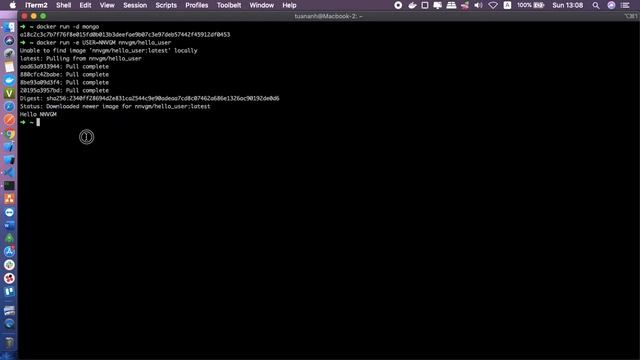Open Spotlight search magnifier
The height and width of the screenshot is (360, 640).
pos(596,5)
